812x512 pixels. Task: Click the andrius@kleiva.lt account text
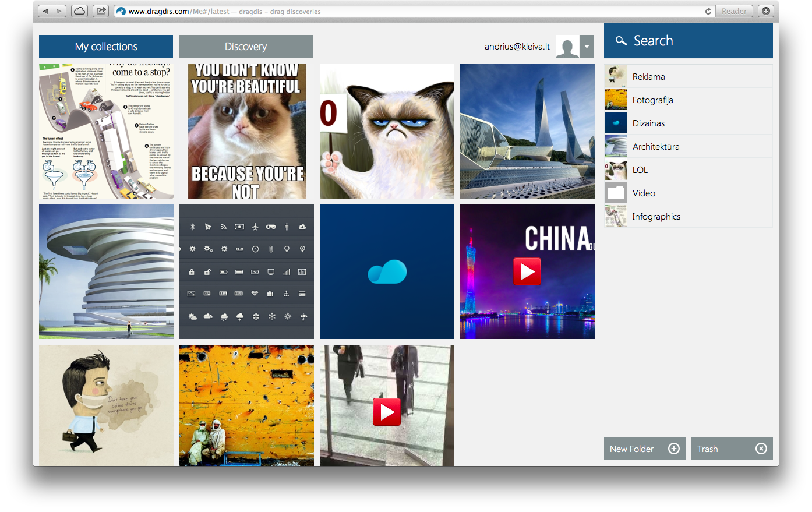click(517, 47)
